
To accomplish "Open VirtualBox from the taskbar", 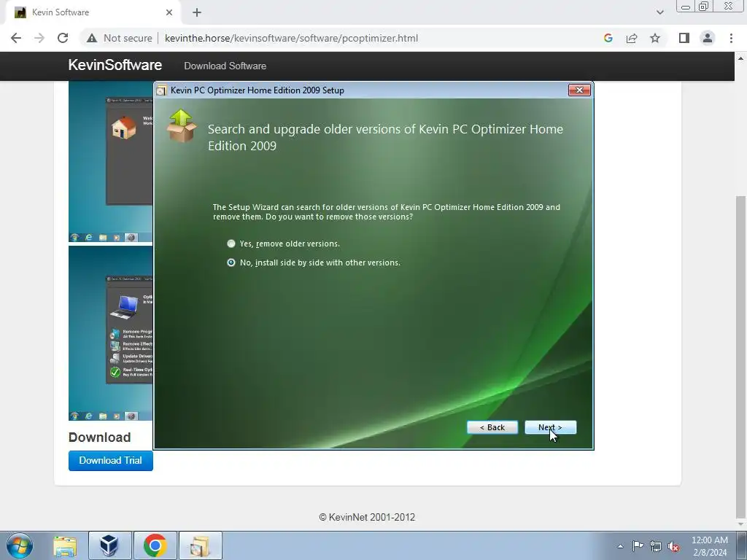I will (x=109, y=545).
